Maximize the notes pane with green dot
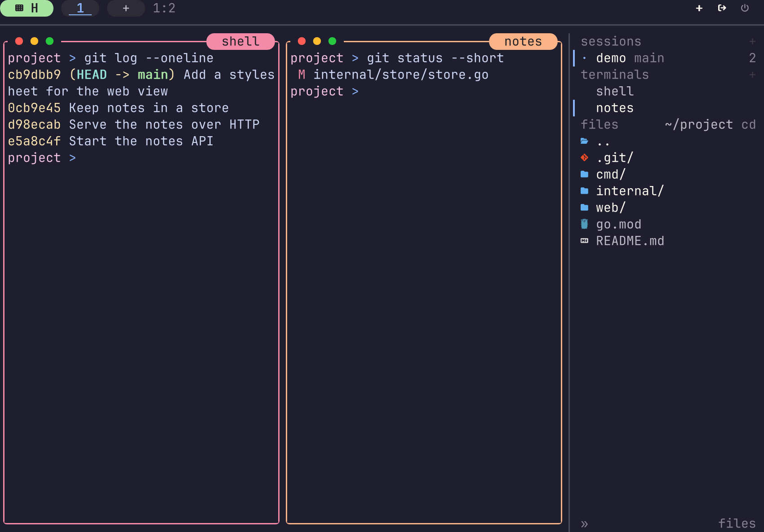 pos(332,41)
